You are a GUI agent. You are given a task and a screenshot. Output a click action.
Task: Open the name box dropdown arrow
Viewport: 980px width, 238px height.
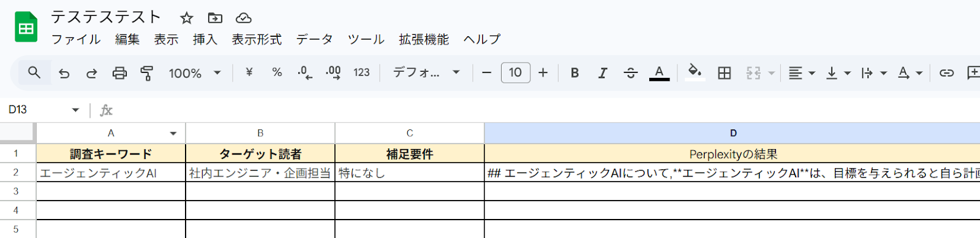click(75, 110)
